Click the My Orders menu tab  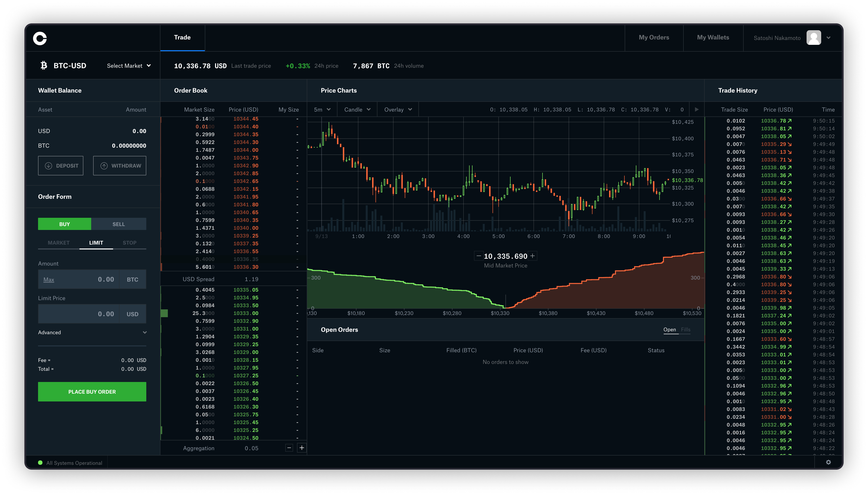pos(654,37)
